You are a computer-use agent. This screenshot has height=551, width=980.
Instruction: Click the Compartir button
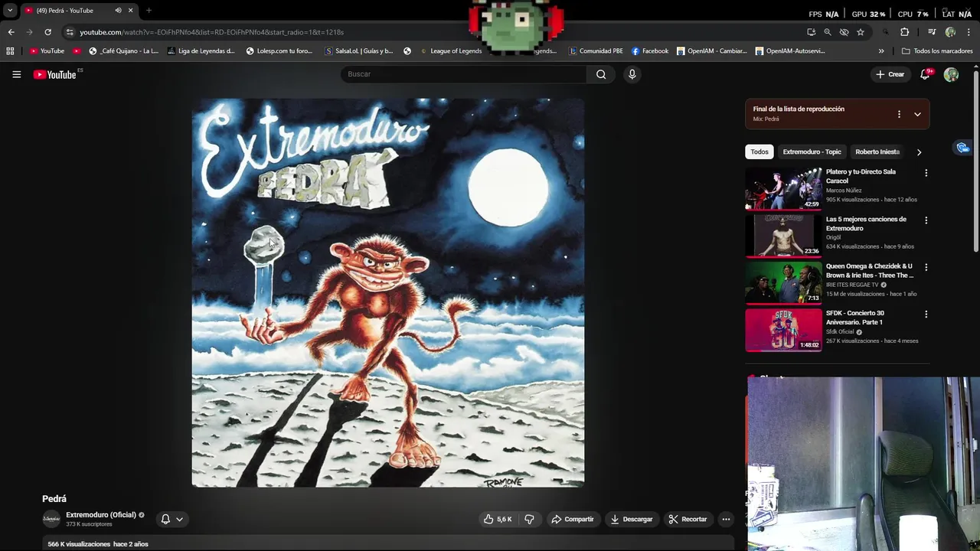572,519
